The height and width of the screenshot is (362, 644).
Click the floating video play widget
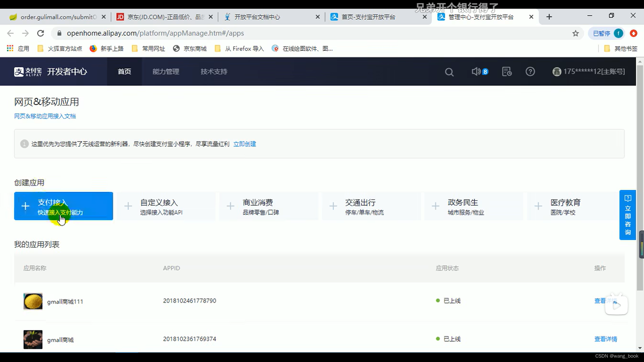tap(616, 304)
